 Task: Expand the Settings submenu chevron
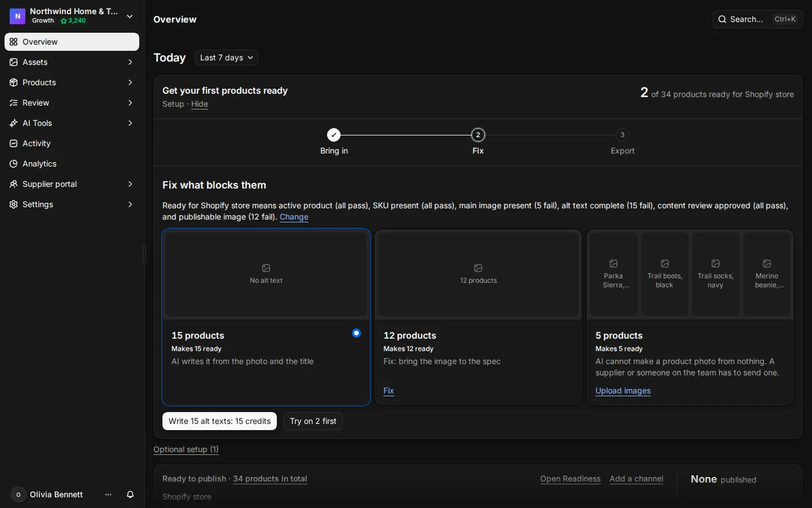point(130,204)
